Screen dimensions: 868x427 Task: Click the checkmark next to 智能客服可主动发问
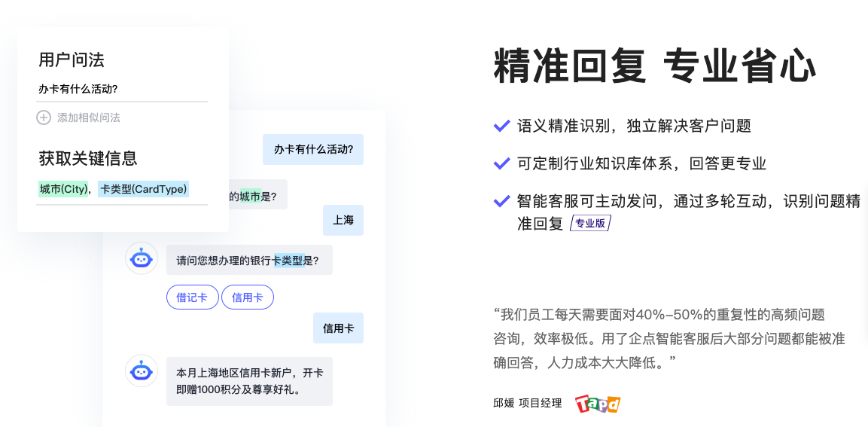(501, 200)
